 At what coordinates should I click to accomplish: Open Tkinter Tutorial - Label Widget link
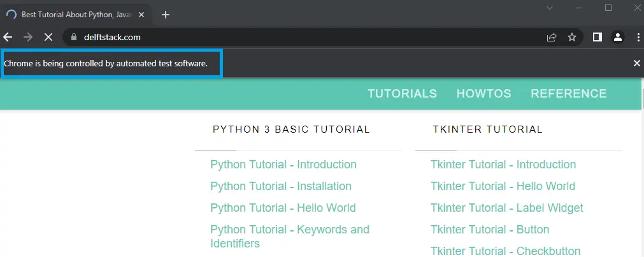tap(507, 208)
